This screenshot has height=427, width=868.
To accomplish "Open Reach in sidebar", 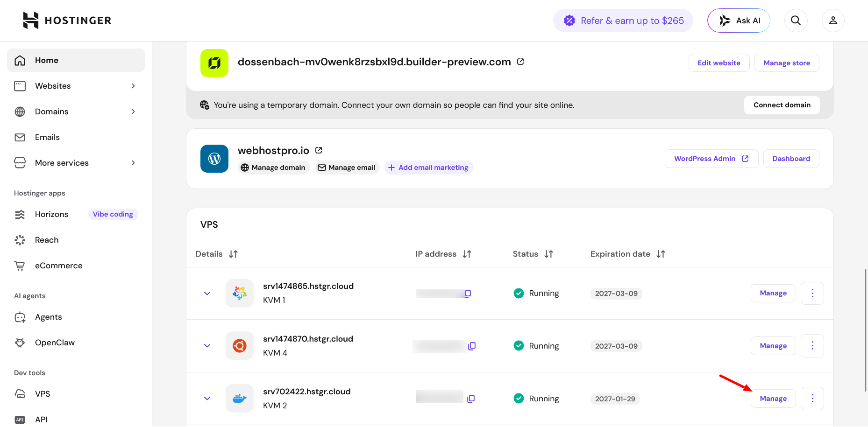I will click(x=76, y=240).
